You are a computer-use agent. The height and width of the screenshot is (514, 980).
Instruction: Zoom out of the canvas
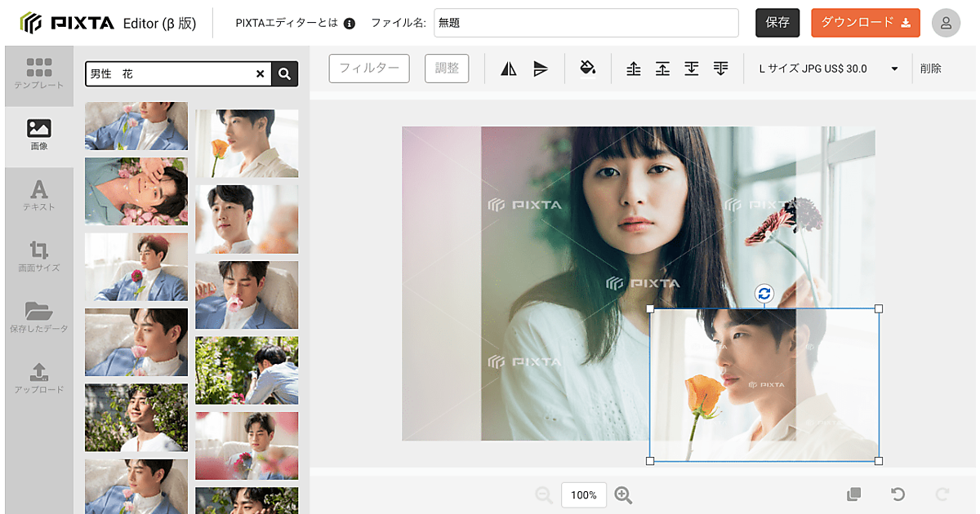(x=544, y=495)
